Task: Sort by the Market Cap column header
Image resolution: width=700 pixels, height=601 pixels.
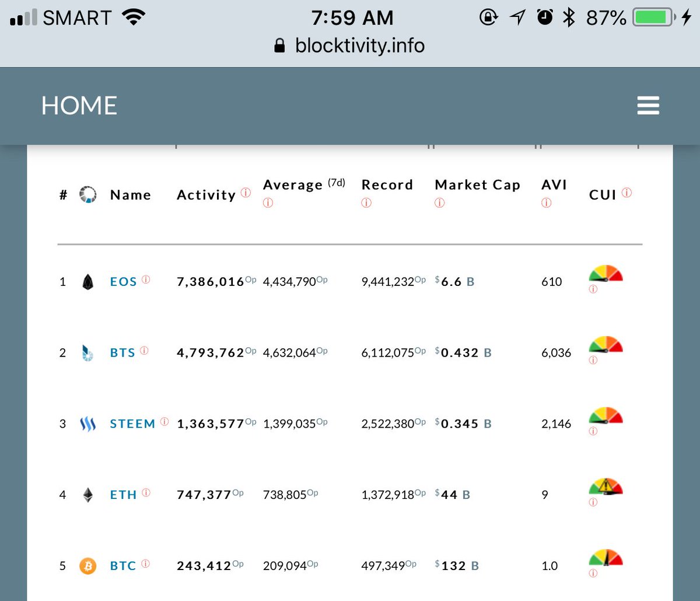Action: (477, 185)
